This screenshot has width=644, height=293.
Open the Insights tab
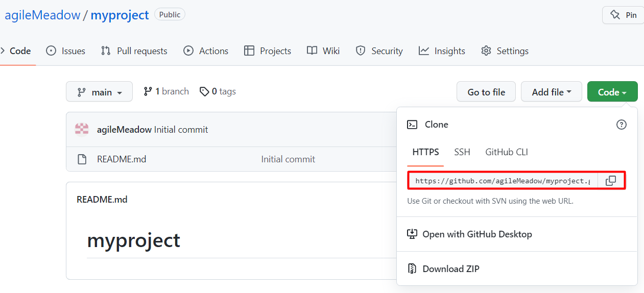pyautogui.click(x=442, y=51)
